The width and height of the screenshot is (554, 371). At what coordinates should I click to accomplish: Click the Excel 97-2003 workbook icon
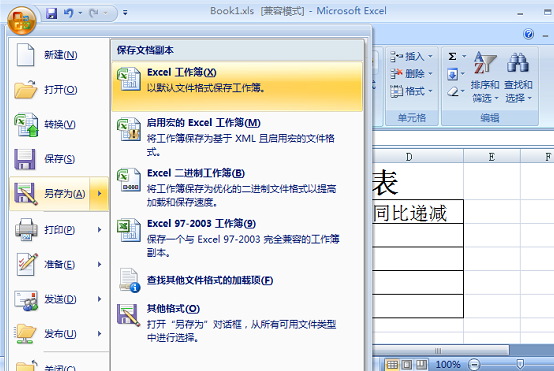point(129,230)
